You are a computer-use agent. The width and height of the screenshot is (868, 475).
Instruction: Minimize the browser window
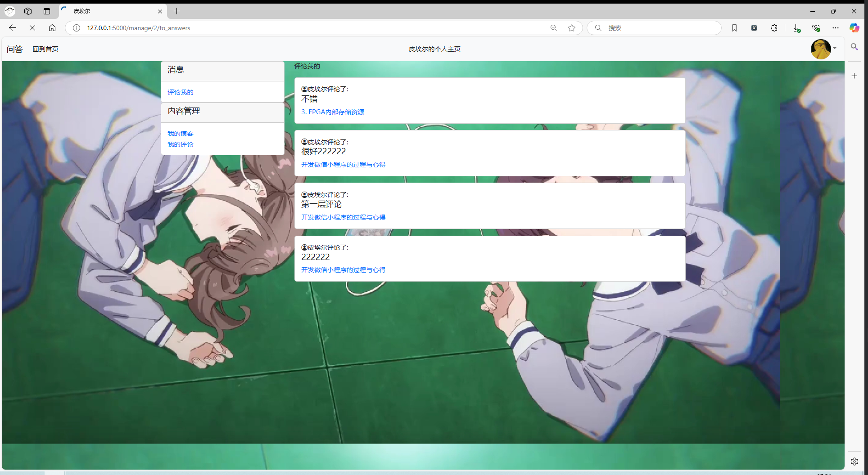pyautogui.click(x=813, y=11)
